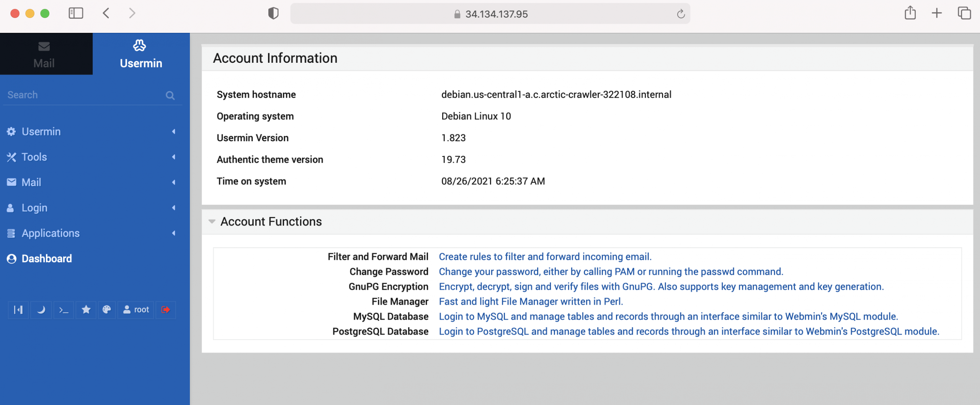Click the search magnifier icon
This screenshot has width=980, height=405.
point(170,95)
